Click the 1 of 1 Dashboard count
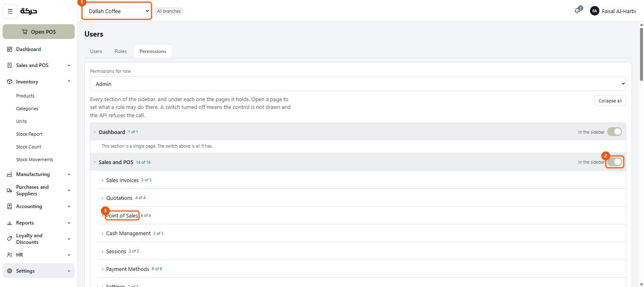Screen dimensions: 644x287 pos(133,132)
